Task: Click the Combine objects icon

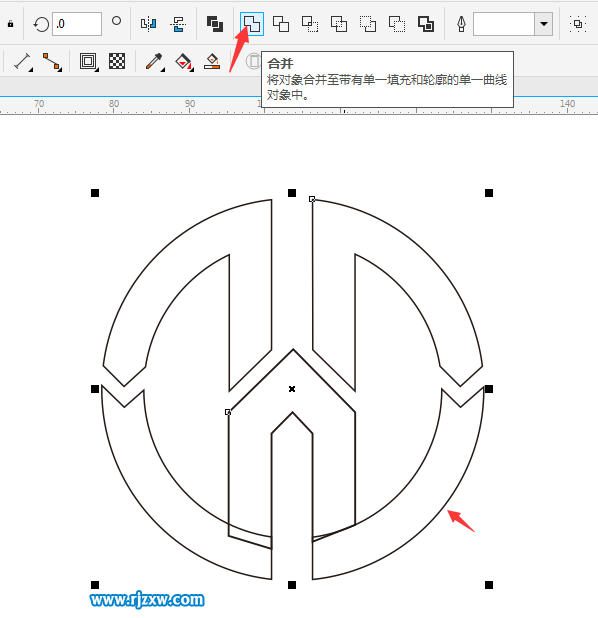Action: click(215, 24)
